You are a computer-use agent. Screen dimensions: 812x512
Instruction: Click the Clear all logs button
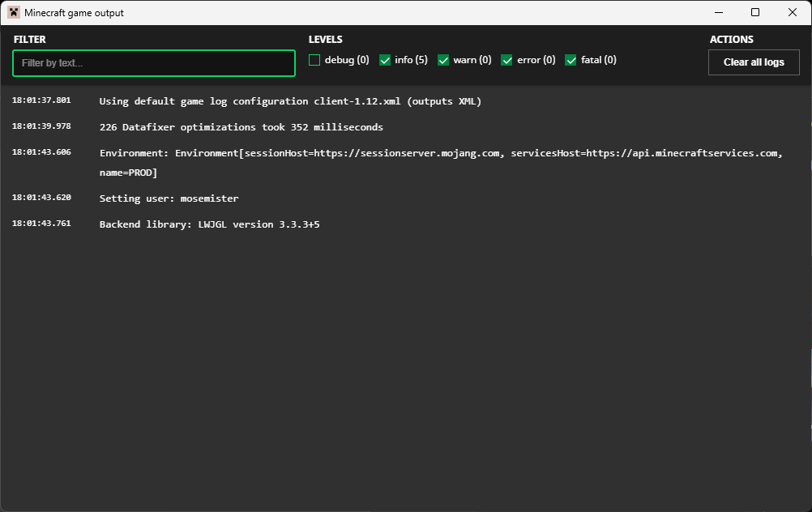click(x=754, y=62)
